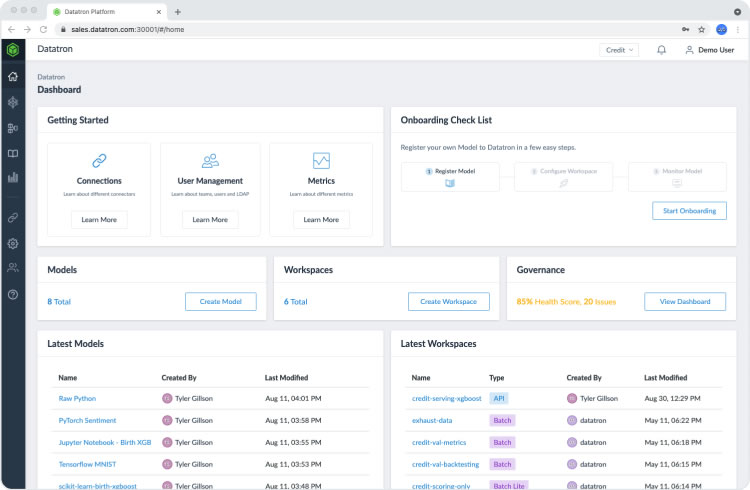Click the Type column header in Latest Workspaces
This screenshot has height=490, width=750.
(x=496, y=378)
